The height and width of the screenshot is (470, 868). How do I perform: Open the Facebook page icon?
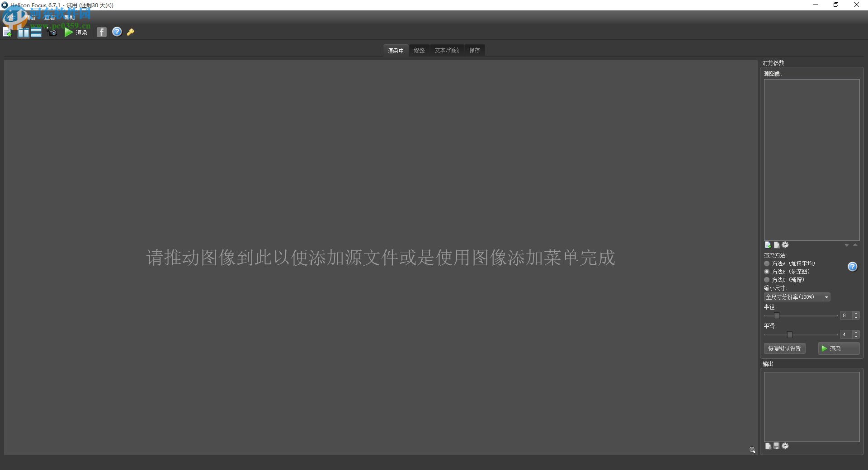[x=102, y=32]
